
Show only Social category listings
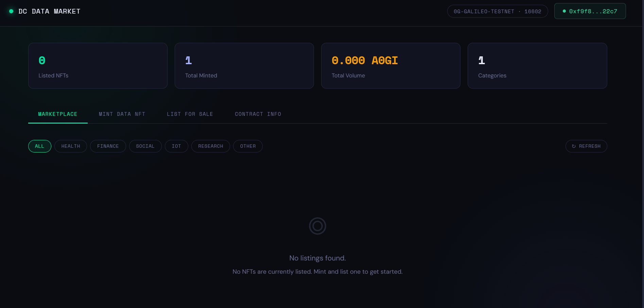click(x=145, y=146)
